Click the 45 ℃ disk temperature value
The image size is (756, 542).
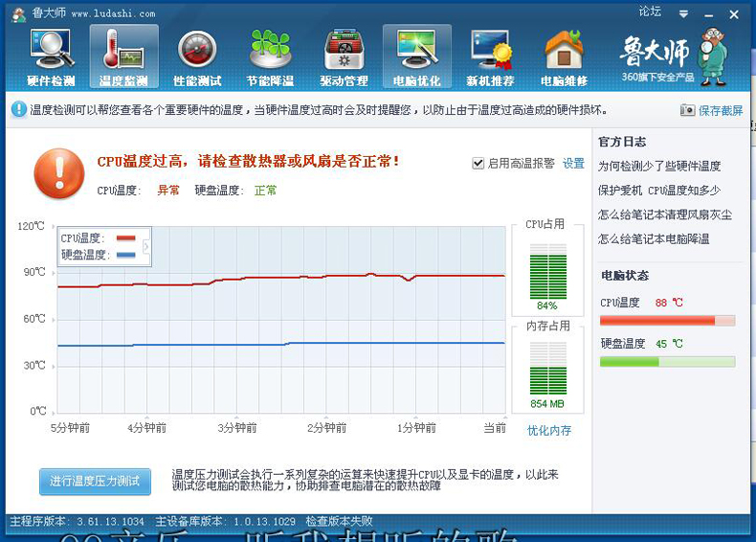click(669, 344)
